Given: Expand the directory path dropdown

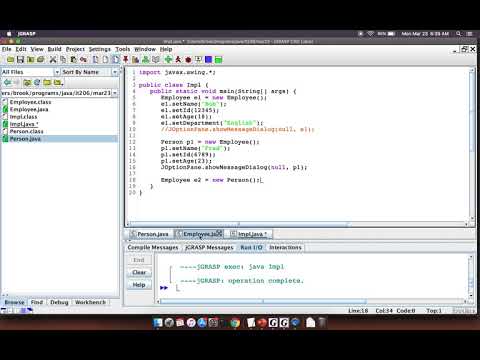Looking at the screenshot, I should [x=115, y=93].
